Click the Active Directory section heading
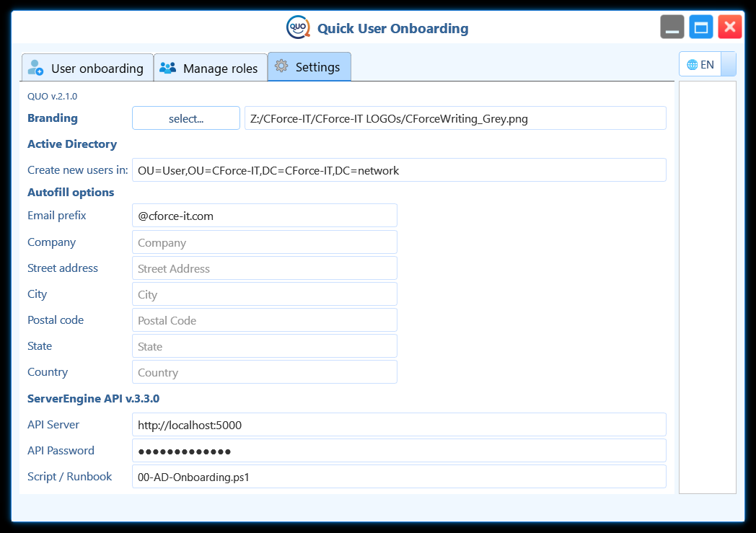 72,144
